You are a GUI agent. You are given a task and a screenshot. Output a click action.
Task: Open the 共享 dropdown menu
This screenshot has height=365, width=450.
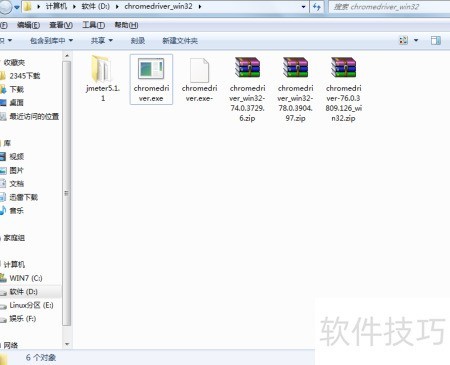tap(102, 41)
